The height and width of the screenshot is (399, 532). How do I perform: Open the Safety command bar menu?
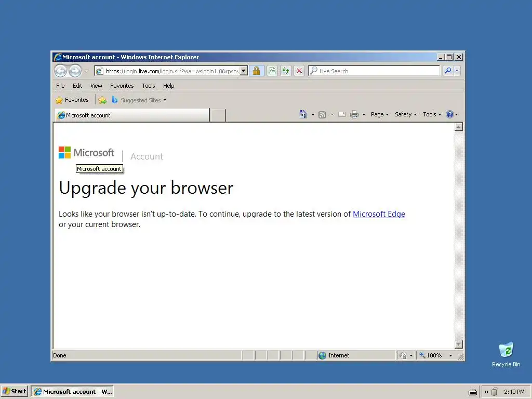(x=405, y=114)
